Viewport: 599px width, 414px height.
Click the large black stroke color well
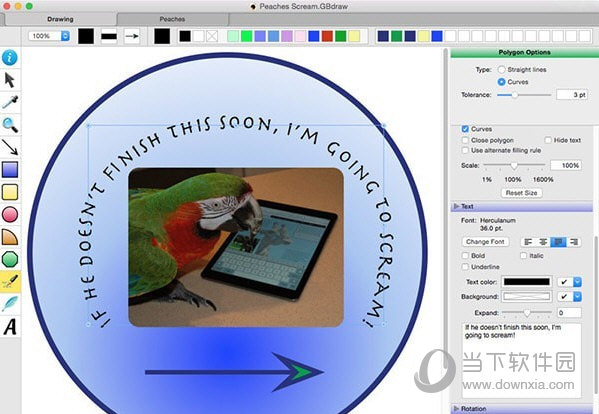(x=86, y=36)
